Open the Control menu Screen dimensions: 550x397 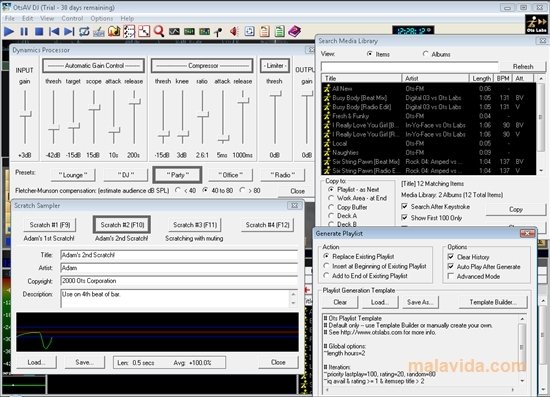[x=72, y=18]
